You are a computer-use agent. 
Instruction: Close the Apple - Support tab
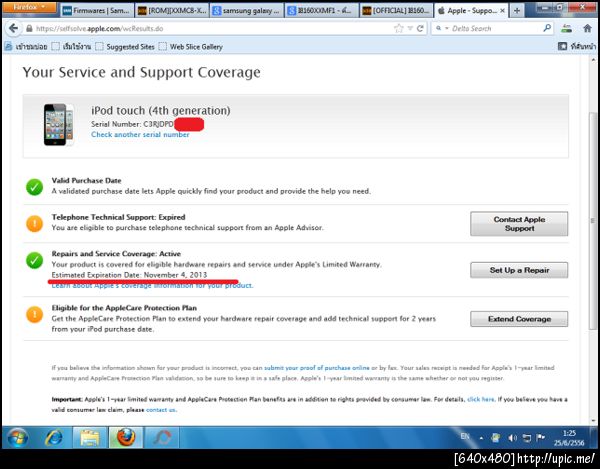(502, 11)
